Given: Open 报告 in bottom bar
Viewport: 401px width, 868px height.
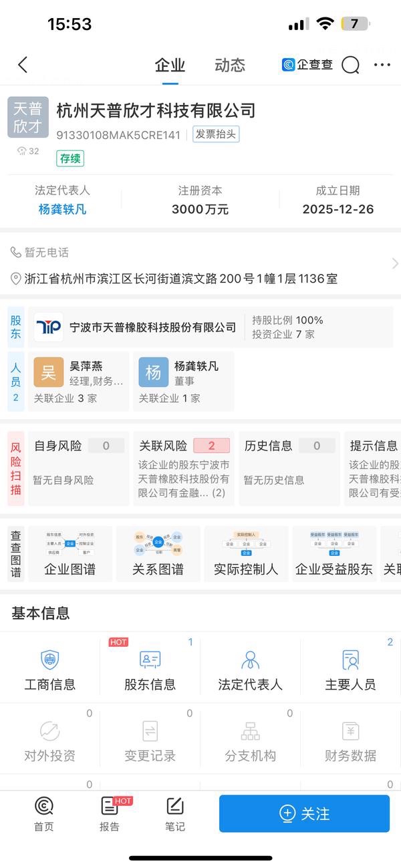Looking at the screenshot, I should [110, 814].
